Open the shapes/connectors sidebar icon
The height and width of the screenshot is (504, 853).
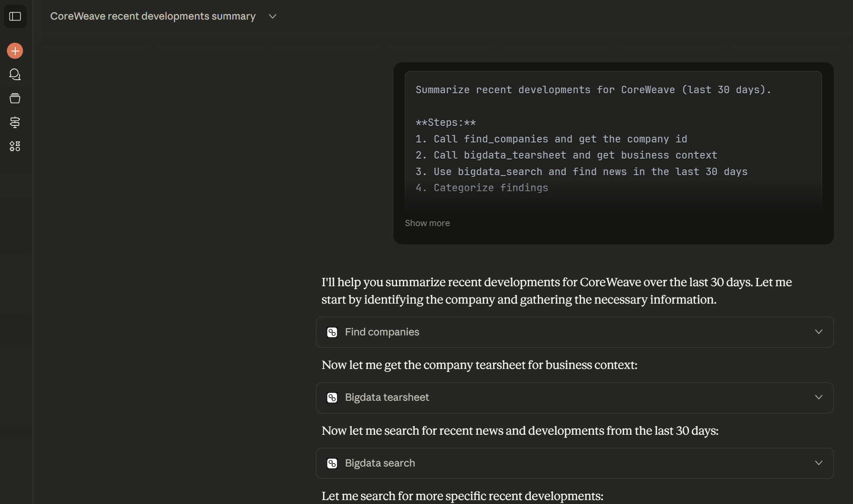pyautogui.click(x=15, y=146)
